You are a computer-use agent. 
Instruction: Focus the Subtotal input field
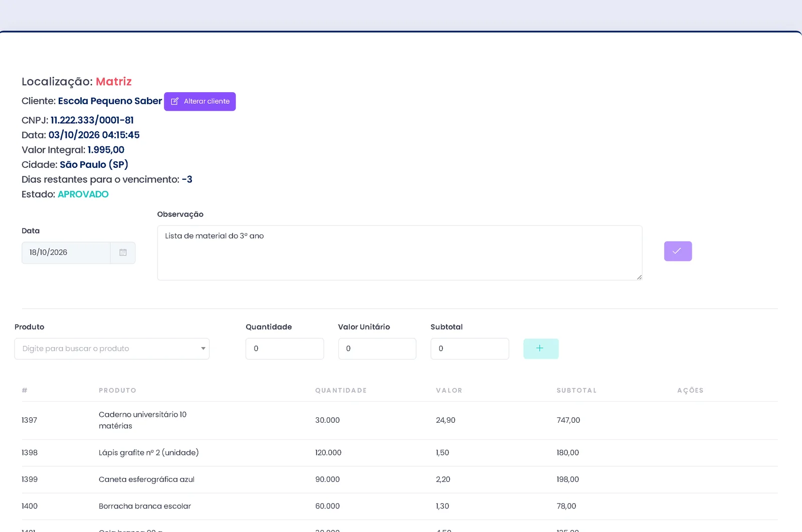470,349
